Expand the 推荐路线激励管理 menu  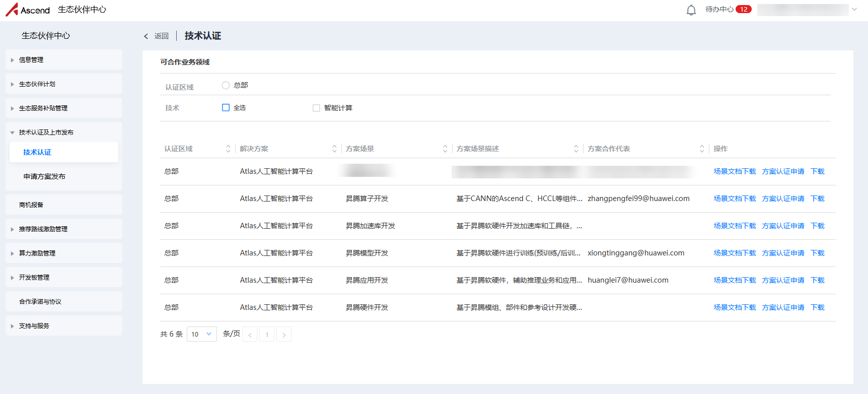pos(64,229)
